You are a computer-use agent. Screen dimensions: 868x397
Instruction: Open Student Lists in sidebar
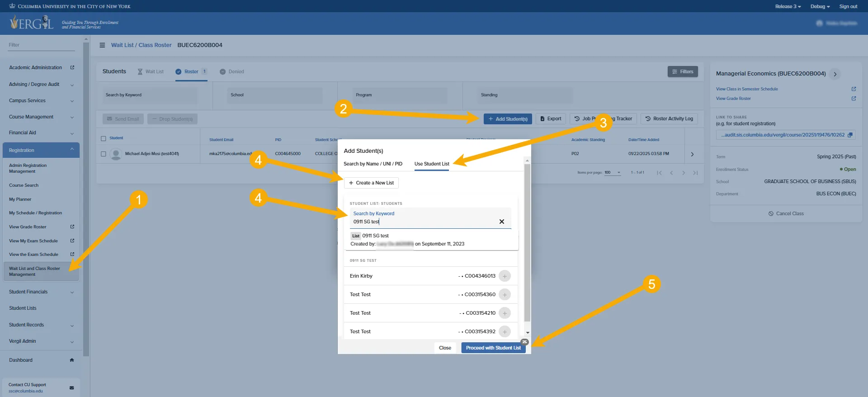23,308
